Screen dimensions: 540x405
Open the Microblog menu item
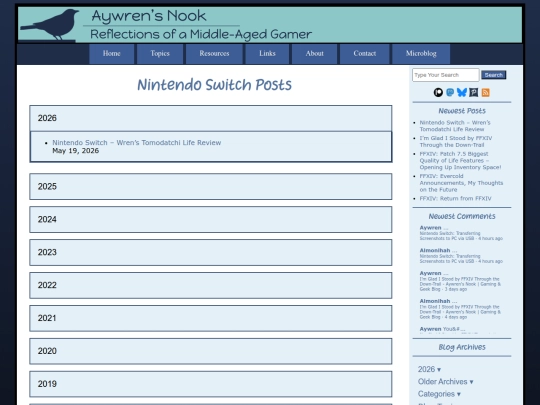[x=421, y=54]
